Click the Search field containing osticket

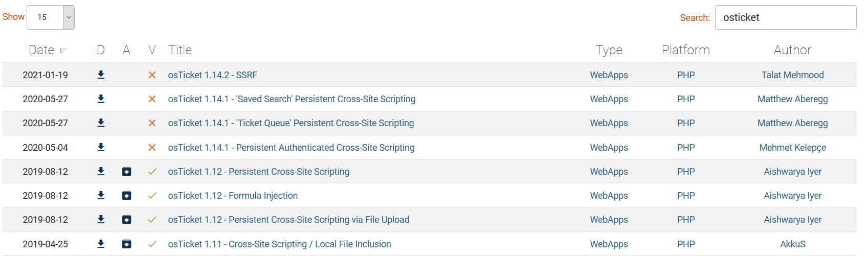(785, 17)
